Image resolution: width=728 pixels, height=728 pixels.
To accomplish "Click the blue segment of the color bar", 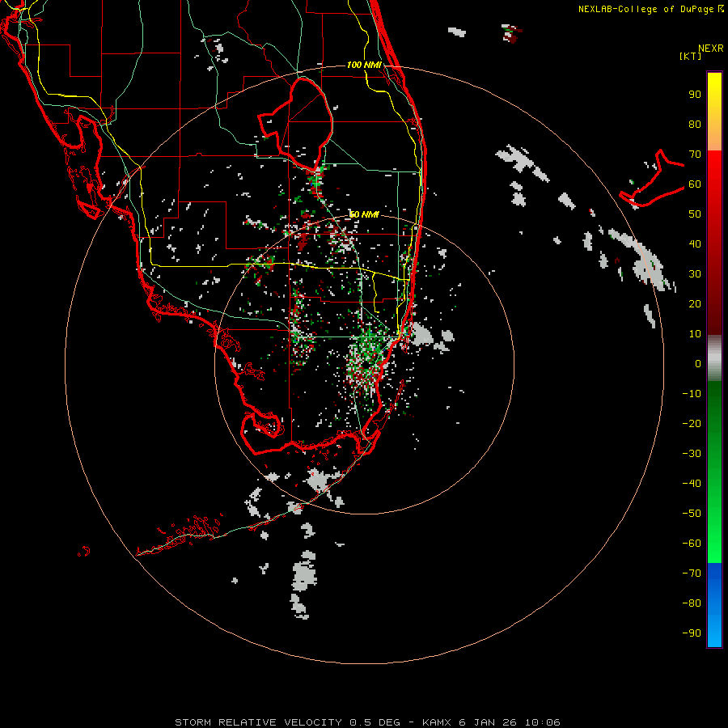I will pos(714,605).
